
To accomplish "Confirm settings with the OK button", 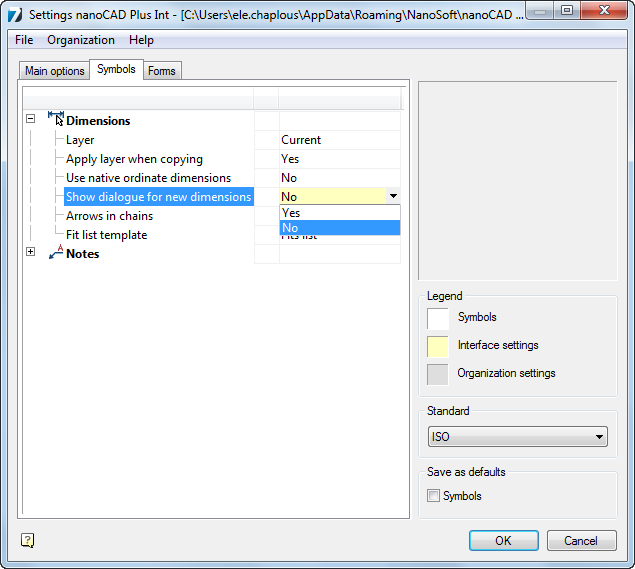I will pos(504,541).
